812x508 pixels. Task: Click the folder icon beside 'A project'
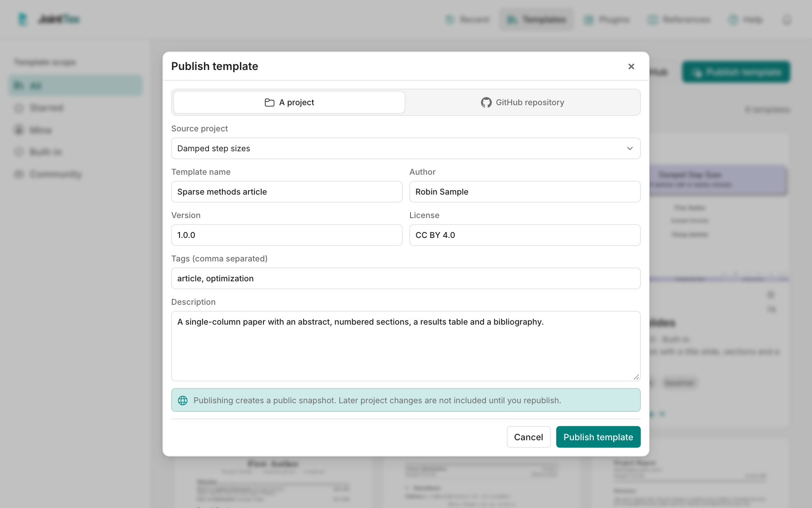pyautogui.click(x=269, y=103)
